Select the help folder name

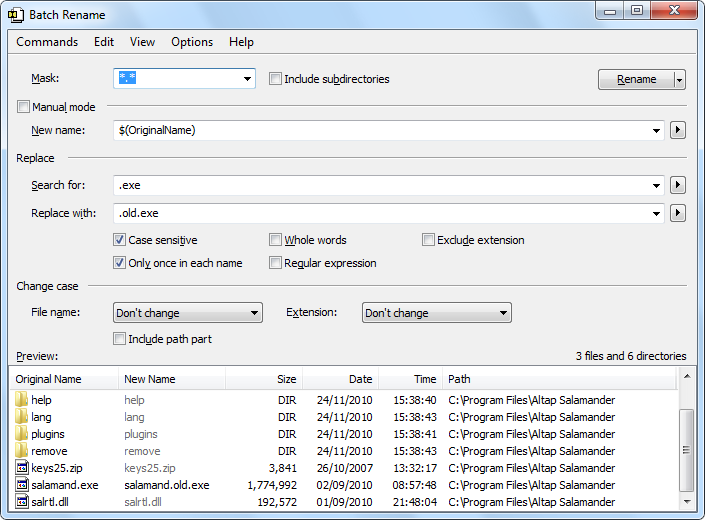(41, 400)
